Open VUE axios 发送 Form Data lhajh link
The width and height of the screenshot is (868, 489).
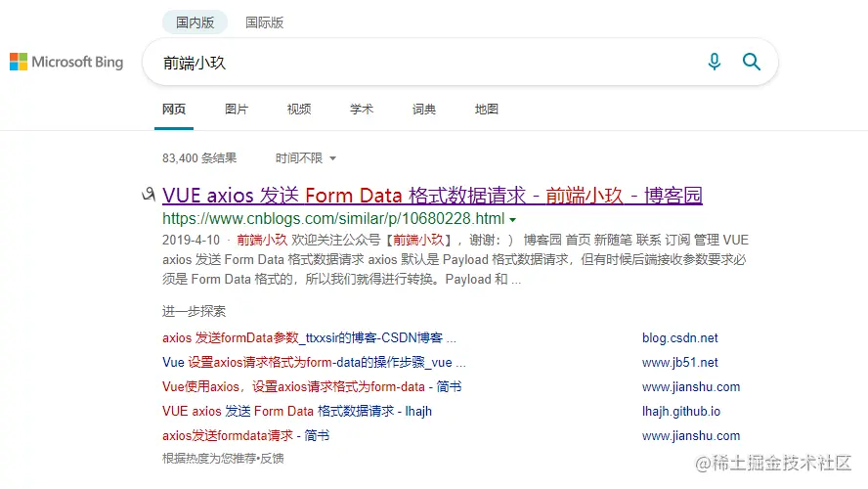(x=297, y=411)
